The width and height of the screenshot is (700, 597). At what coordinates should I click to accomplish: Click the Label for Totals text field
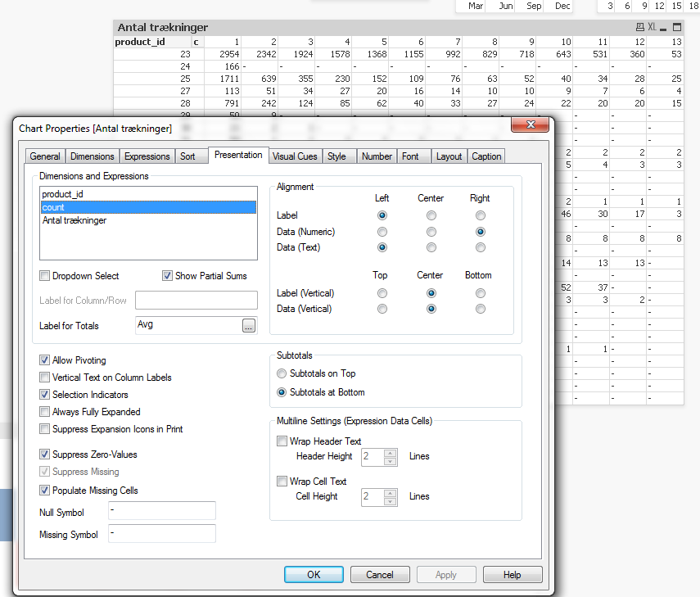point(187,325)
